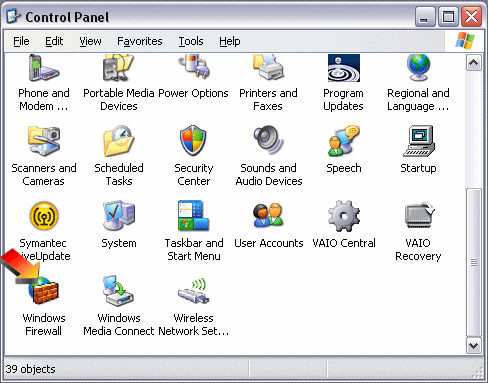Open the View menu
This screenshot has width=488, height=383.
[x=90, y=41]
